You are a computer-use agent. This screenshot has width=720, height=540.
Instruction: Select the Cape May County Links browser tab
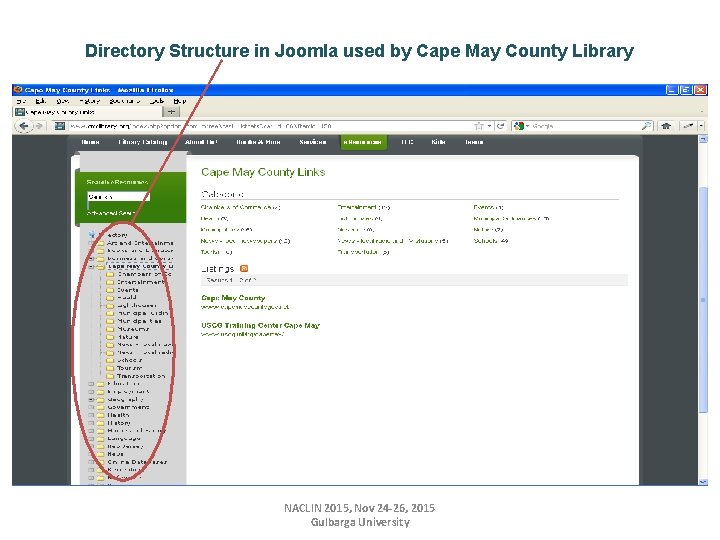[x=89, y=112]
